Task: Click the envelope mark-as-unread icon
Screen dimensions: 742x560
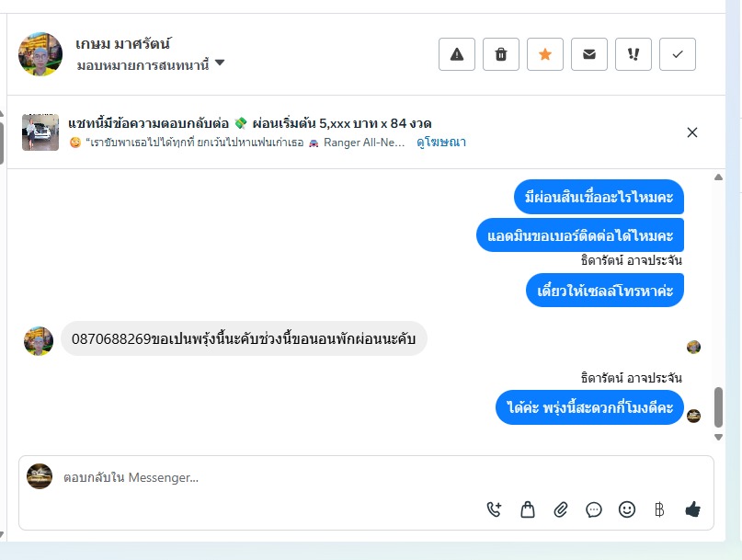Action: click(589, 54)
